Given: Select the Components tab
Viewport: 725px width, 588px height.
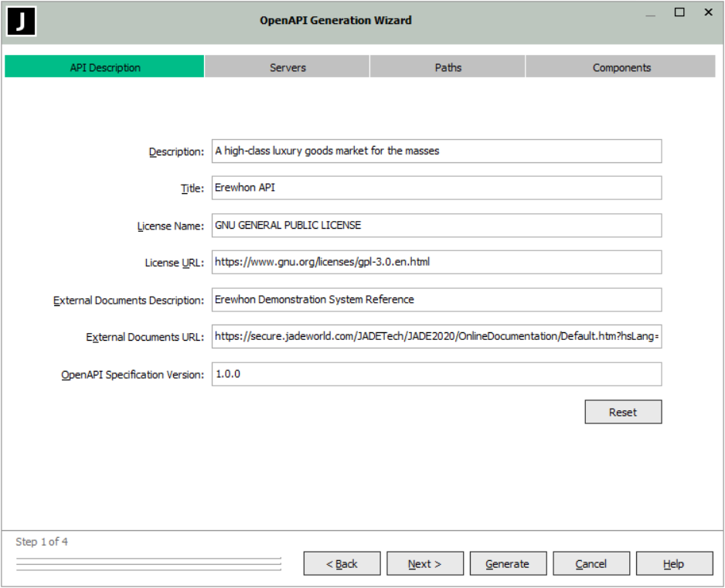Looking at the screenshot, I should 621,67.
